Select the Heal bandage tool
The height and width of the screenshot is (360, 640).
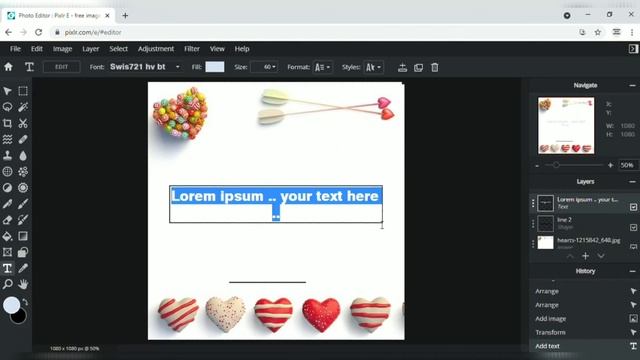[23, 139]
